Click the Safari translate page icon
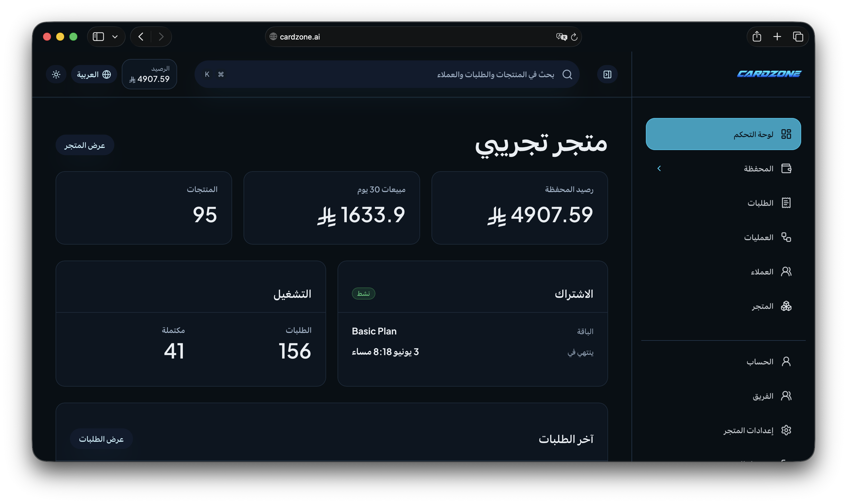 point(561,37)
